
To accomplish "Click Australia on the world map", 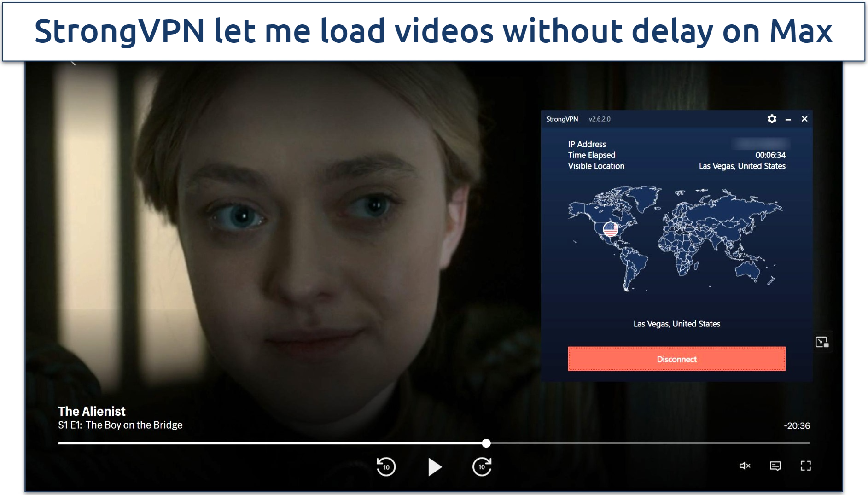I will pos(747,270).
